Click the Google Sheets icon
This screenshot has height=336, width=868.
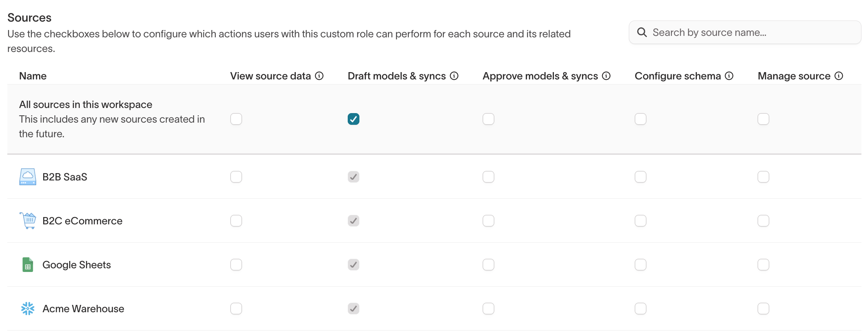28,265
